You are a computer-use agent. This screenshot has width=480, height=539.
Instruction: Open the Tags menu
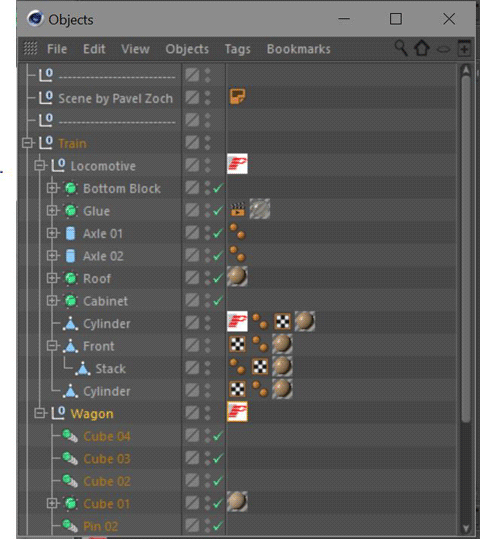coord(237,49)
